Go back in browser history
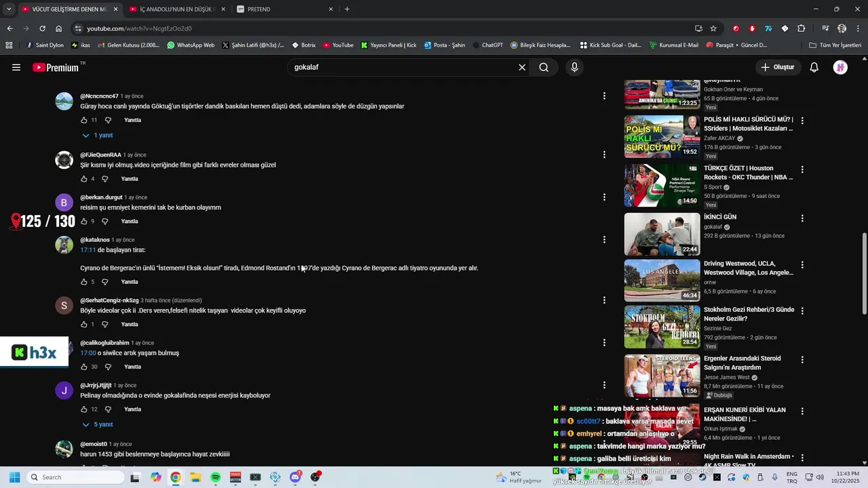This screenshot has width=868, height=488. click(x=9, y=28)
